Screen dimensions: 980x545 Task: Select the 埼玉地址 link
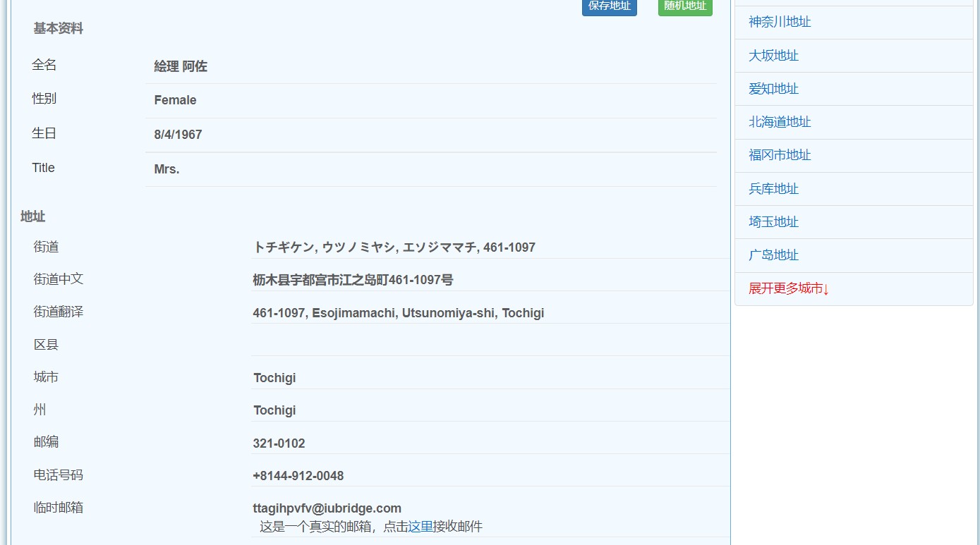click(x=773, y=221)
